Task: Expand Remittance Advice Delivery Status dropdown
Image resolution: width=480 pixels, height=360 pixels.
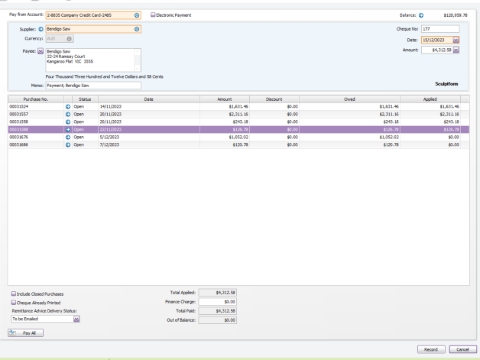Action: point(76,319)
